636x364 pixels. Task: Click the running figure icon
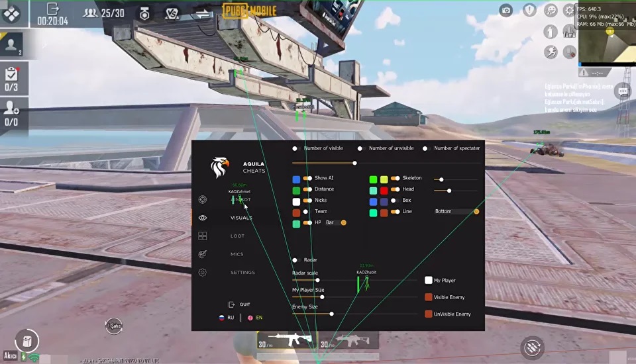pyautogui.click(x=551, y=52)
